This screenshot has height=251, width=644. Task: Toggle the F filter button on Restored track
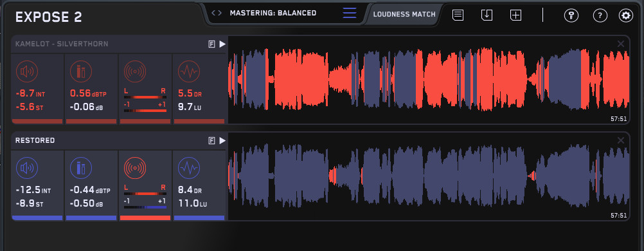coord(212,141)
